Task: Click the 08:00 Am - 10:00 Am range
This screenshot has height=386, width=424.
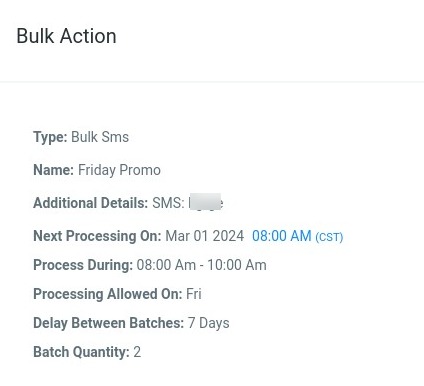Action: [202, 265]
